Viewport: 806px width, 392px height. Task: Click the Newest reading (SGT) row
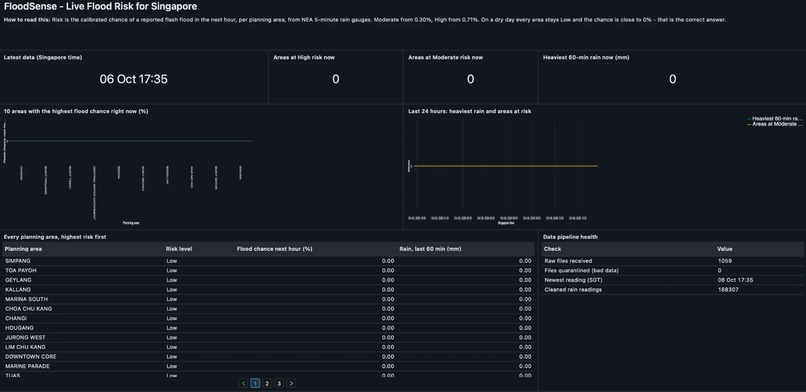click(x=672, y=280)
